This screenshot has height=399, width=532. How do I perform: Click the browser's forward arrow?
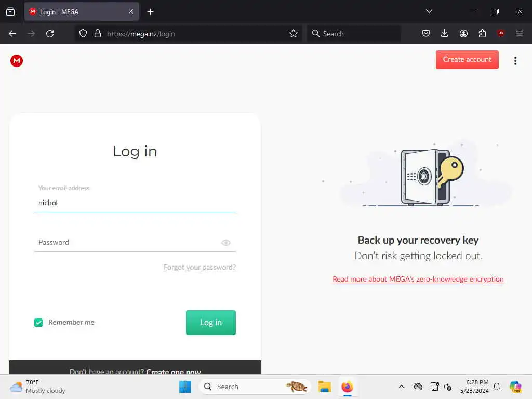tap(31, 34)
